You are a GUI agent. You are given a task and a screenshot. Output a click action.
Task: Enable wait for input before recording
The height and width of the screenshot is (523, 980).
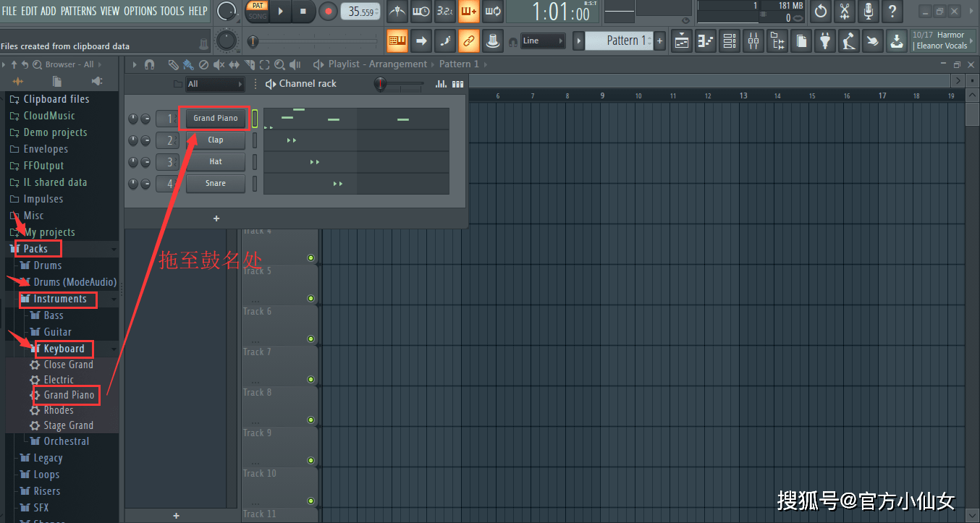click(x=421, y=12)
